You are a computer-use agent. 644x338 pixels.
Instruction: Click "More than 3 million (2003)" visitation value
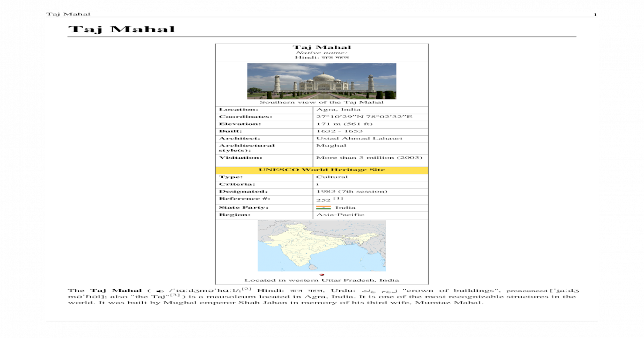pyautogui.click(x=369, y=158)
